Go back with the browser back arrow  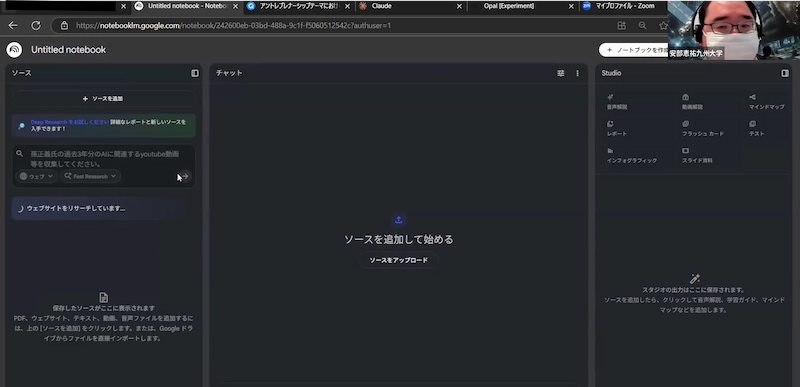point(13,25)
